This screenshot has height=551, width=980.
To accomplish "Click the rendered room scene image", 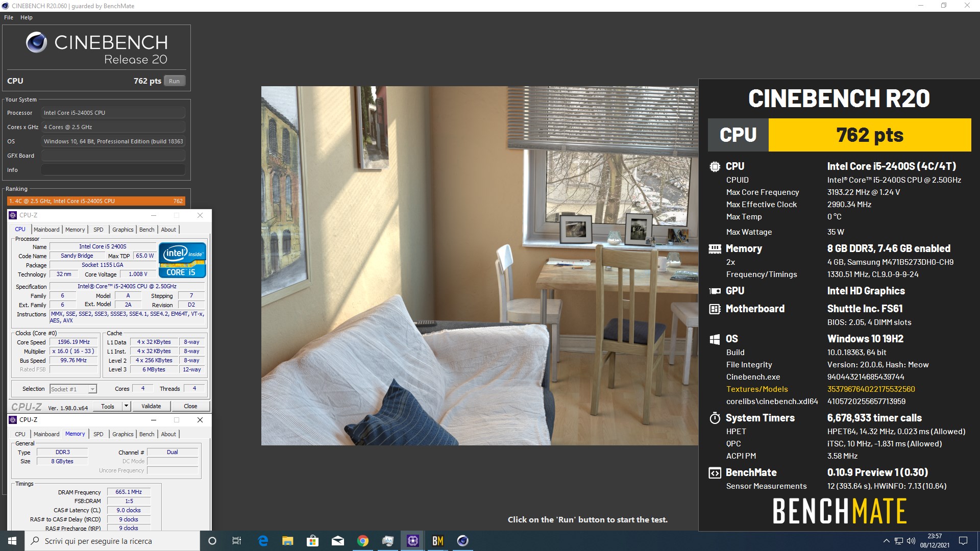I will coord(479,266).
